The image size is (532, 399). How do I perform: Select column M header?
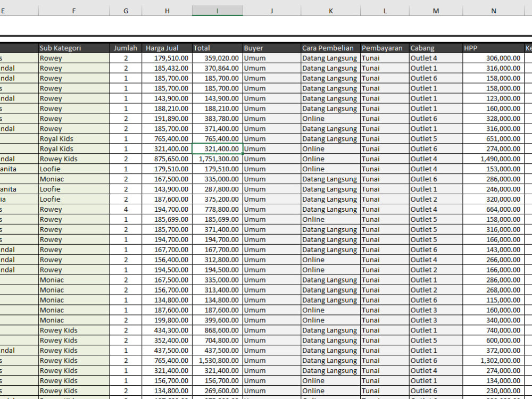[x=436, y=11]
